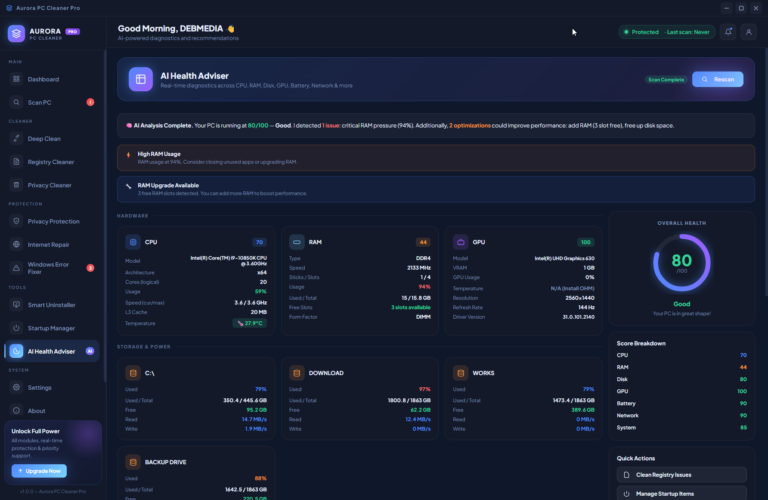
Task: Click the RAM Upgrade Available notice
Action: pos(435,189)
